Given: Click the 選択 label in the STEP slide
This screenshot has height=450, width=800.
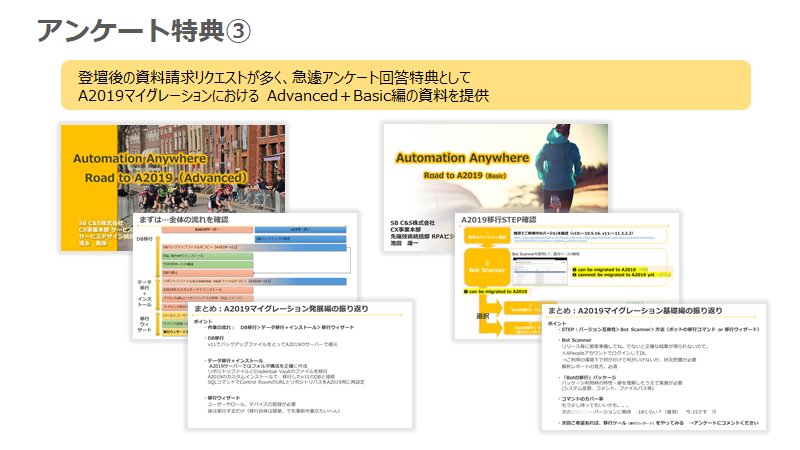Looking at the screenshot, I should click(x=483, y=316).
